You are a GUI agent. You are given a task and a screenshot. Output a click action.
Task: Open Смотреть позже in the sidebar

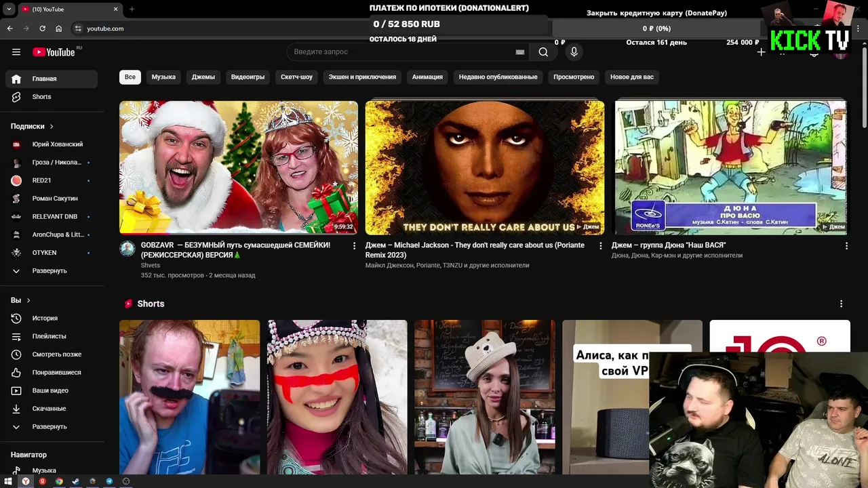(x=52, y=354)
